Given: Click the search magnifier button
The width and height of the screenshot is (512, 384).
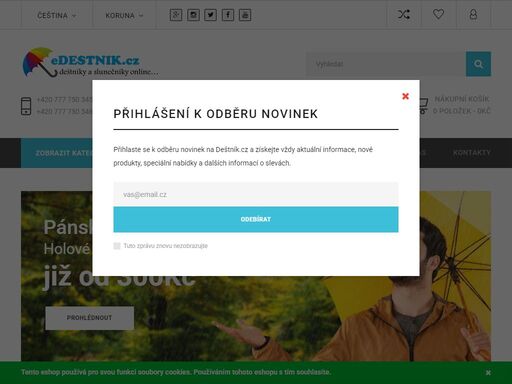Looking at the screenshot, I should (x=478, y=64).
